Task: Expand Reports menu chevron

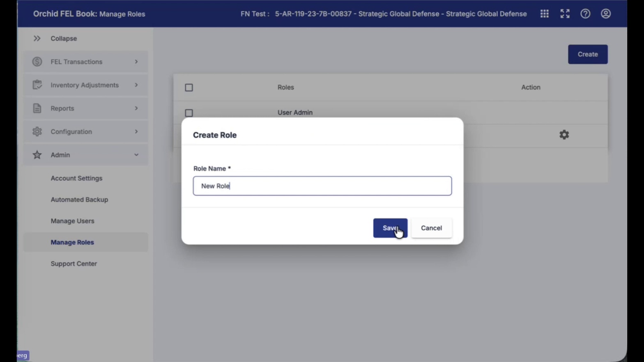Action: click(x=136, y=108)
